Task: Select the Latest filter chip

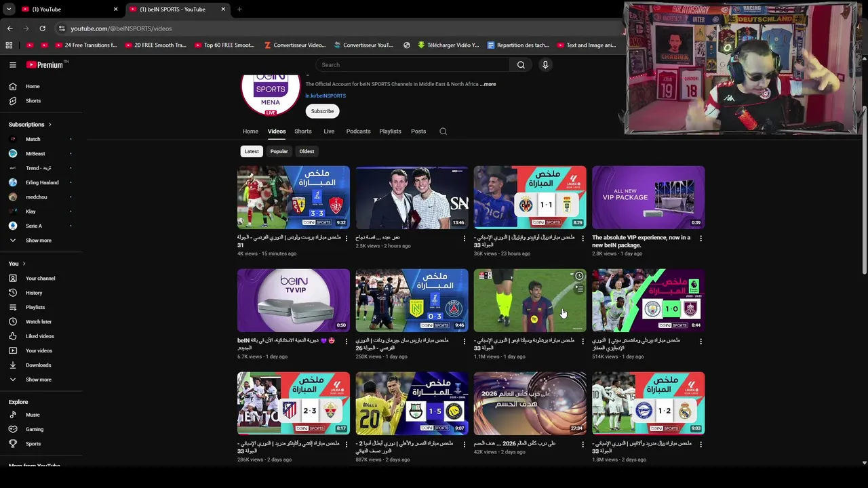Action: point(252,151)
